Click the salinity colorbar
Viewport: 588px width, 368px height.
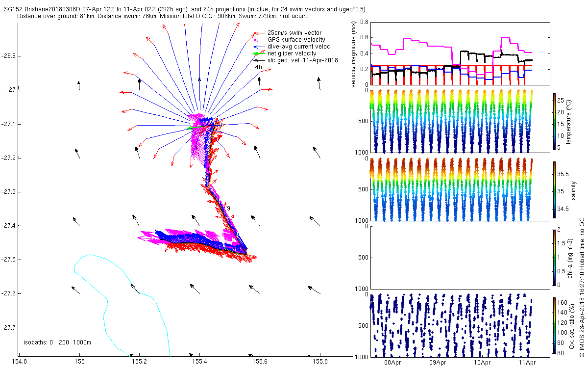(554, 191)
